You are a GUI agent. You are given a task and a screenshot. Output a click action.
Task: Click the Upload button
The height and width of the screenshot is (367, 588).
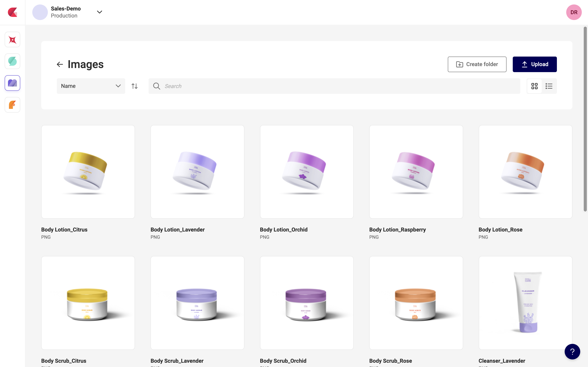click(534, 64)
